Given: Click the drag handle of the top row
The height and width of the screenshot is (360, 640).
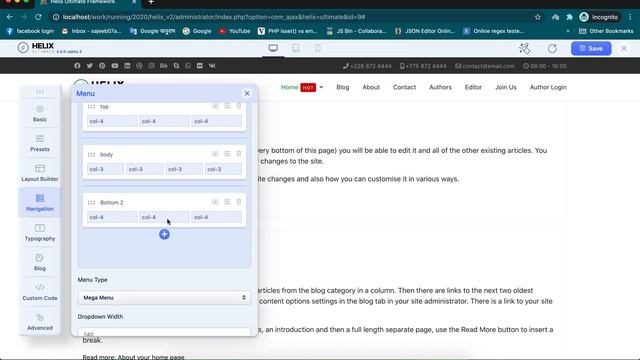Looking at the screenshot, I should coord(91,107).
